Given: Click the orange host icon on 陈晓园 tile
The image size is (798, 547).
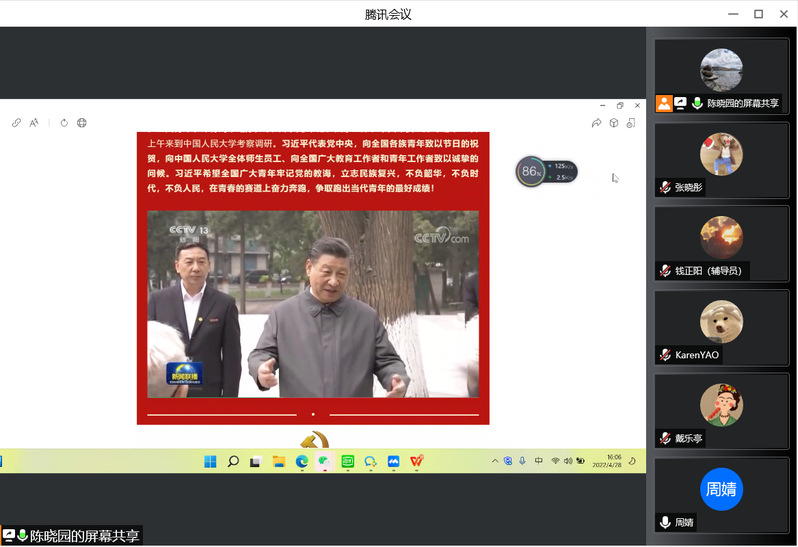Looking at the screenshot, I should click(664, 103).
